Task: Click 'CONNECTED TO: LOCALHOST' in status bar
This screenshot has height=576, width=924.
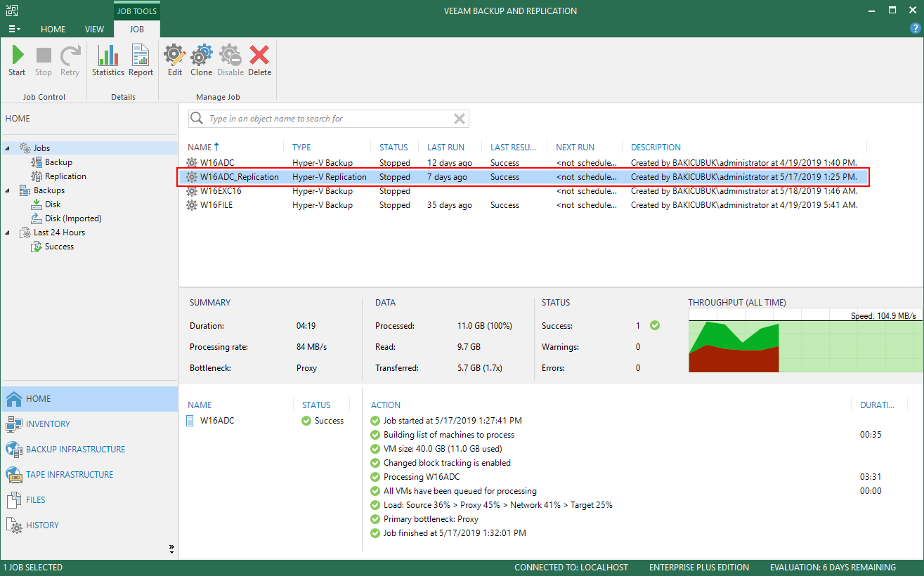Action: click(571, 568)
